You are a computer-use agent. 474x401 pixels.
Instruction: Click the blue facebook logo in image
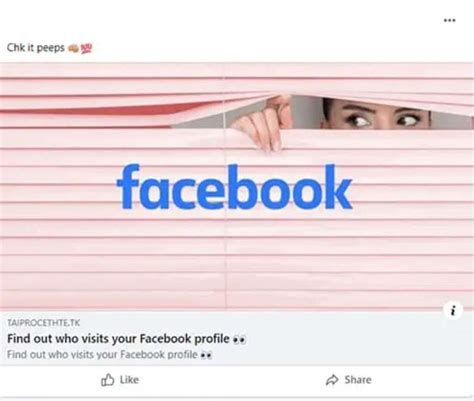click(x=234, y=187)
